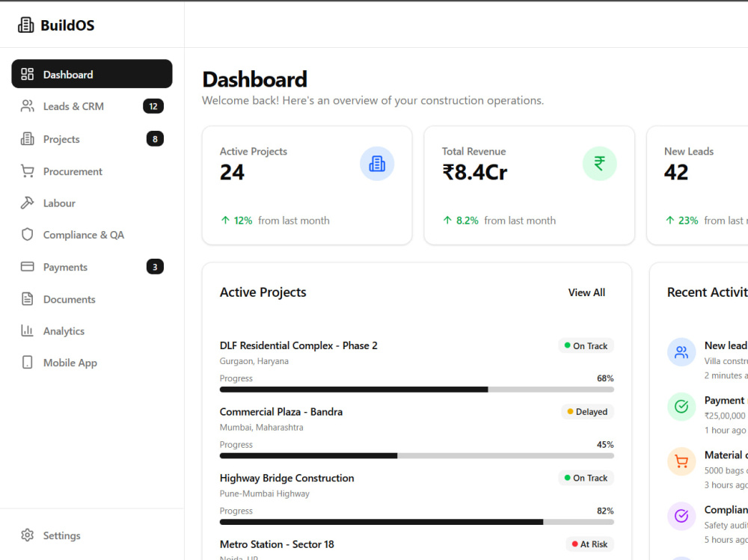The image size is (748, 560).
Task: Click the BuildOS brand name
Action: pyautogui.click(x=67, y=25)
